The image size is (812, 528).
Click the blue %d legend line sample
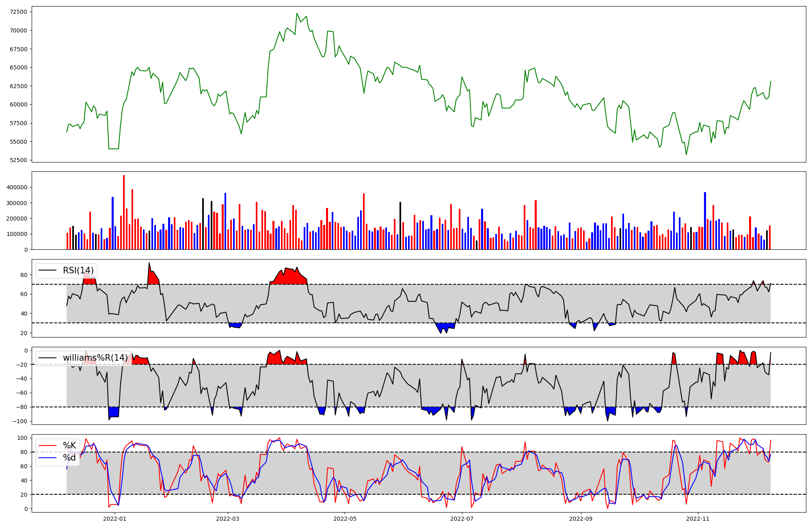[x=47, y=458]
